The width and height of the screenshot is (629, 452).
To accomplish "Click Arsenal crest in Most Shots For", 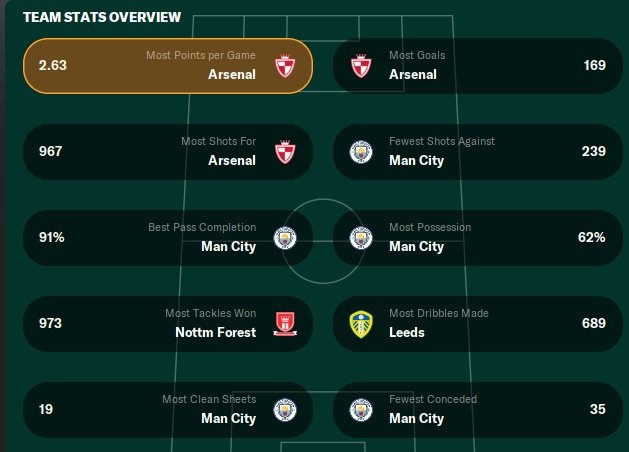I will (285, 152).
